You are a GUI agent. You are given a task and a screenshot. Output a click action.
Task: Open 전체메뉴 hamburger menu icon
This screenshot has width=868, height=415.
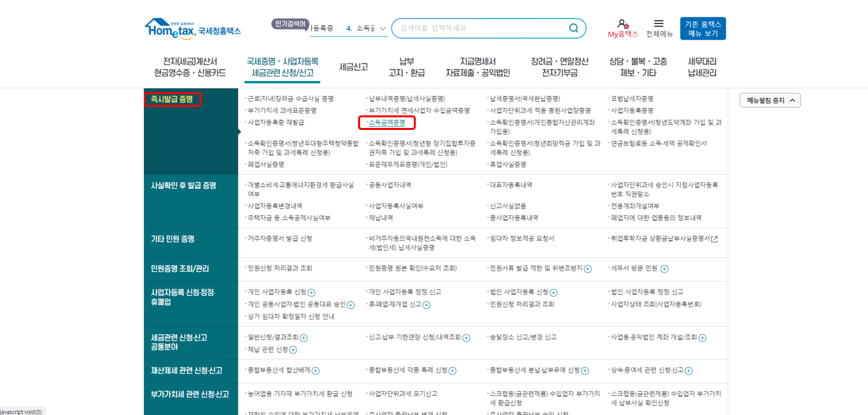(658, 24)
